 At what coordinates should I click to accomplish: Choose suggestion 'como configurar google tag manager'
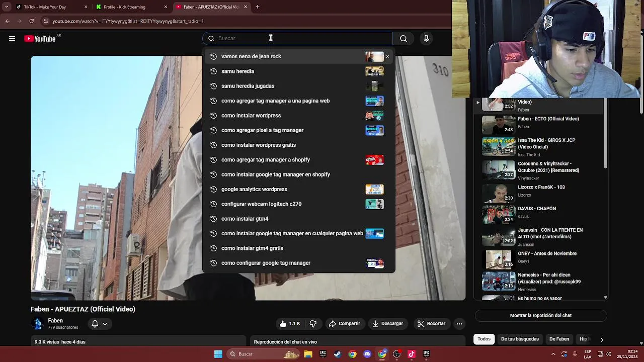point(299,263)
